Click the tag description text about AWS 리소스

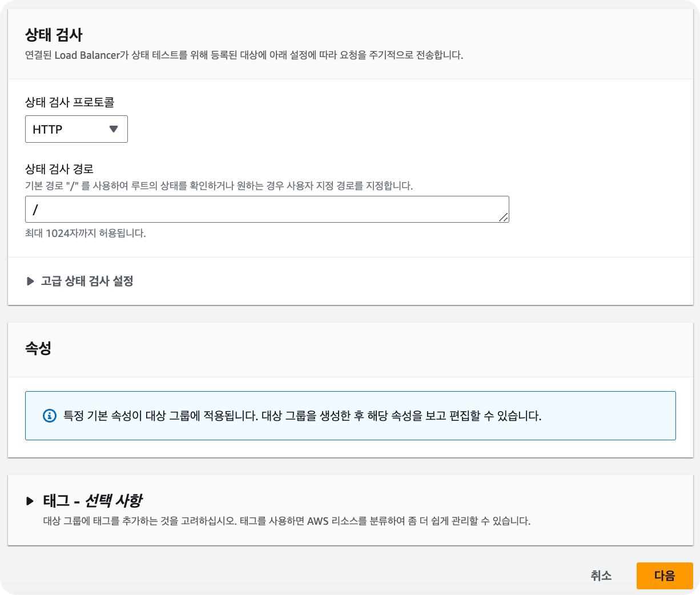(287, 521)
